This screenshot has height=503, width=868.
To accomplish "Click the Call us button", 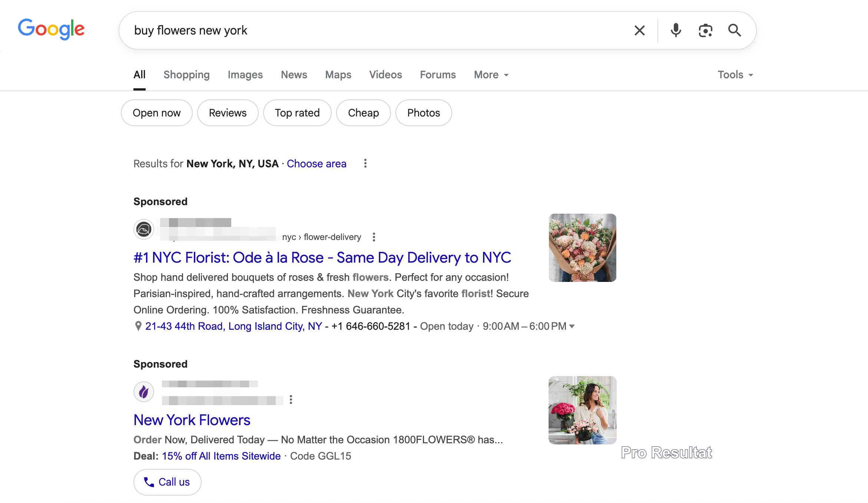I will pos(168,482).
